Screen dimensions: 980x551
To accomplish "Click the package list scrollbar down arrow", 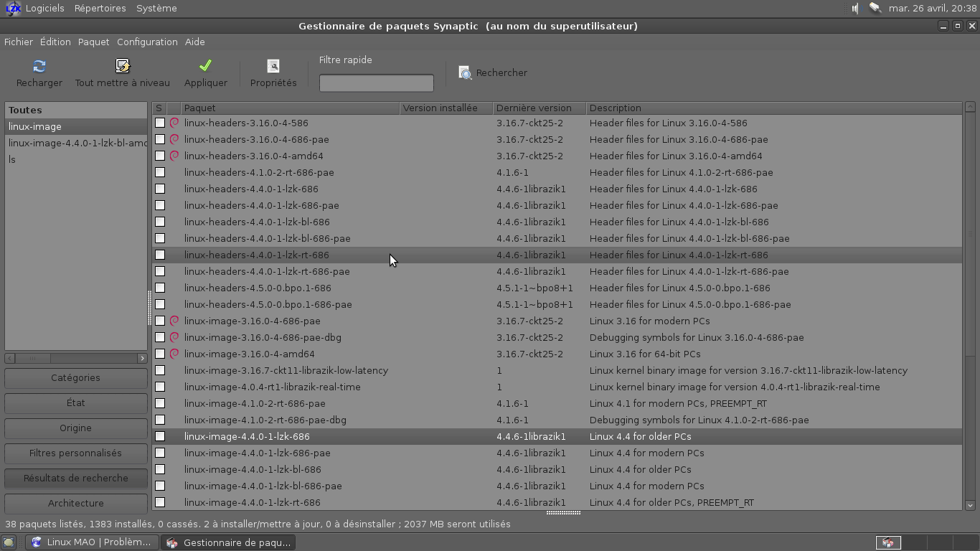I will (970, 505).
